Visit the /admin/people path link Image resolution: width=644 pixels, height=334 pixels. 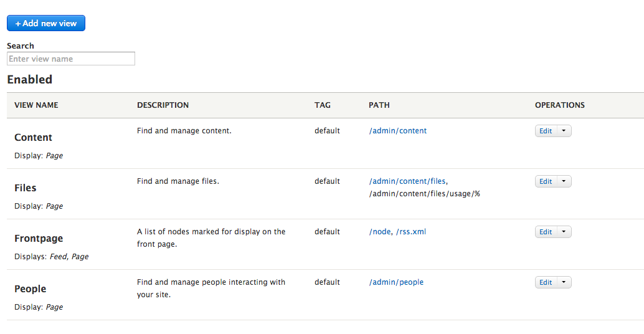(396, 282)
